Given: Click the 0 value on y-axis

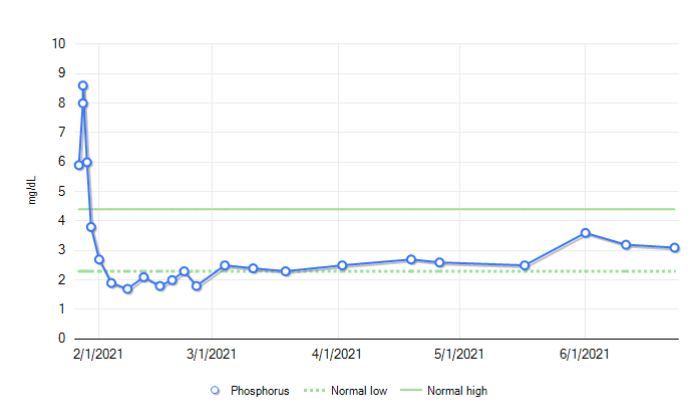Looking at the screenshot, I should tap(61, 339).
